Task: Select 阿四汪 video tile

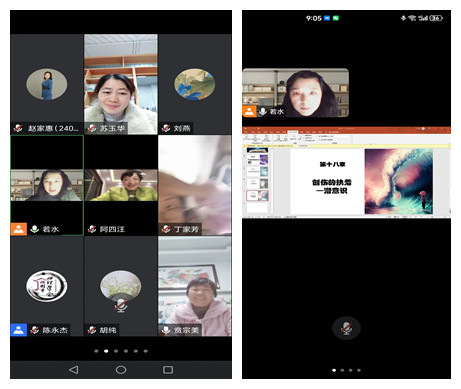Action: (x=121, y=185)
